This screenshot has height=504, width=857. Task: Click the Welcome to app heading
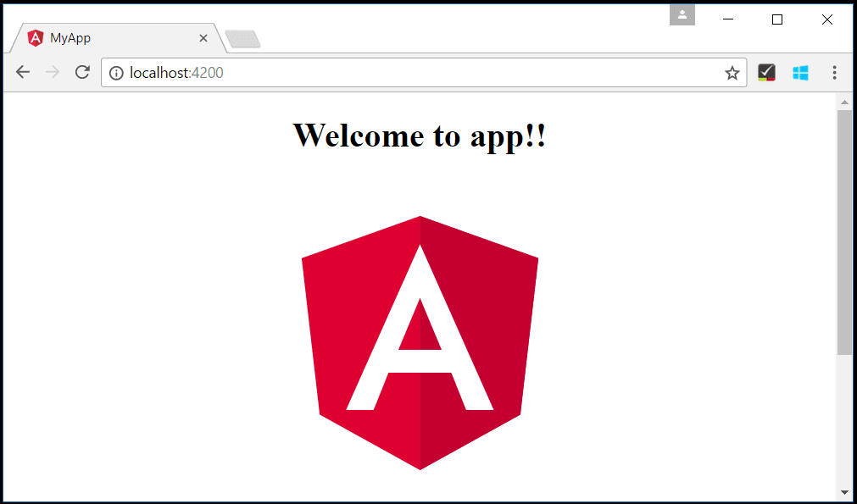[x=419, y=136]
